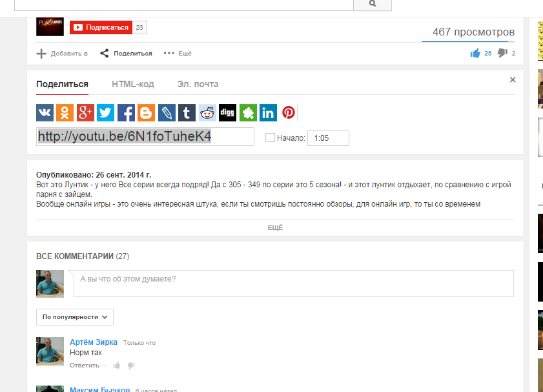Click the comment box placeholder text
Screen dimensions: 543x392
coord(128,279)
